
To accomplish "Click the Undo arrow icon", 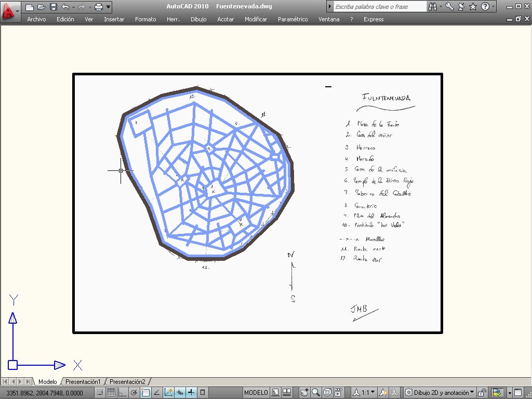I will [65, 6].
